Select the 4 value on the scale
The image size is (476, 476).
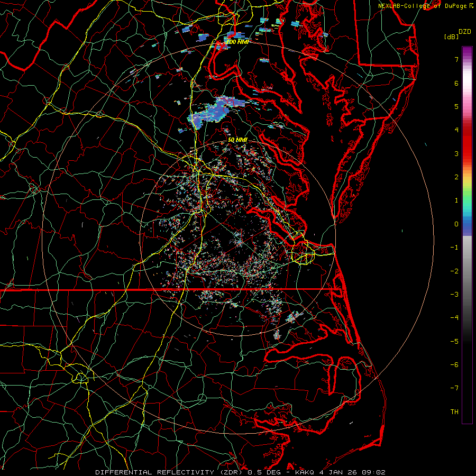coord(456,130)
